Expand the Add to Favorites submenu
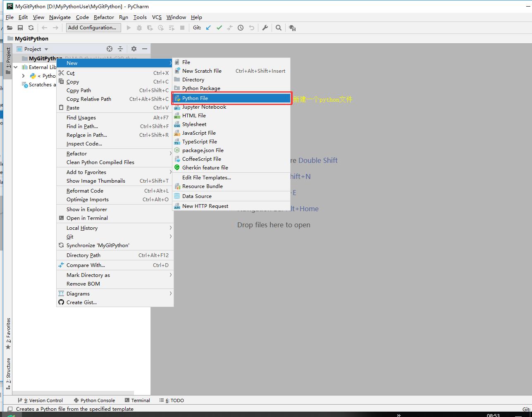This screenshot has height=417, width=532. click(x=170, y=172)
